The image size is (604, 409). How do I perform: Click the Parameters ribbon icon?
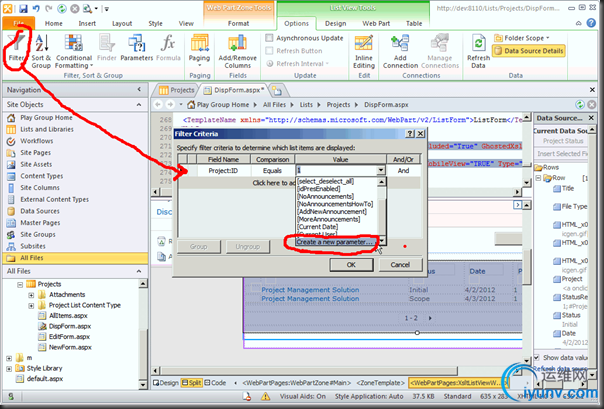click(137, 48)
